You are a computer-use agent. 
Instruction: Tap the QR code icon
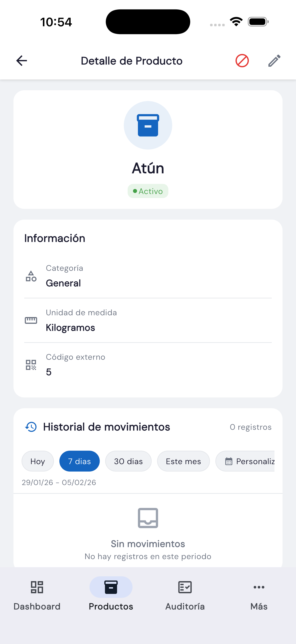pyautogui.click(x=31, y=365)
